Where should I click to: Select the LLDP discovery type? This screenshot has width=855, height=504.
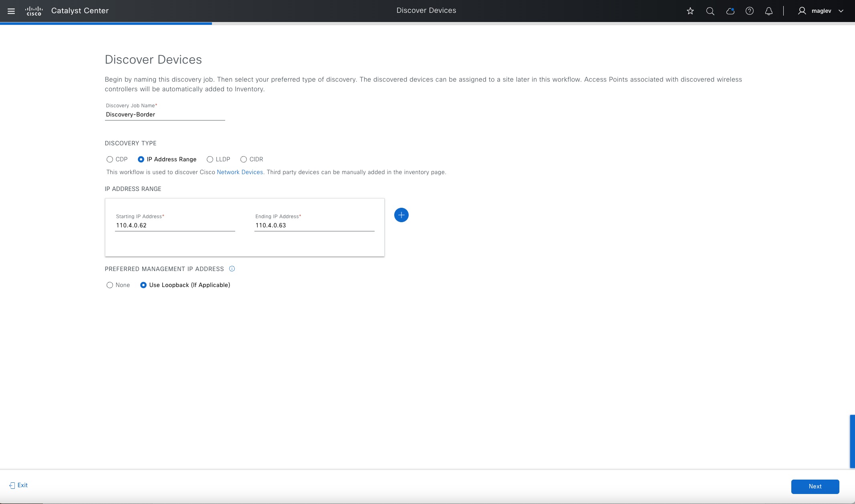pyautogui.click(x=210, y=159)
